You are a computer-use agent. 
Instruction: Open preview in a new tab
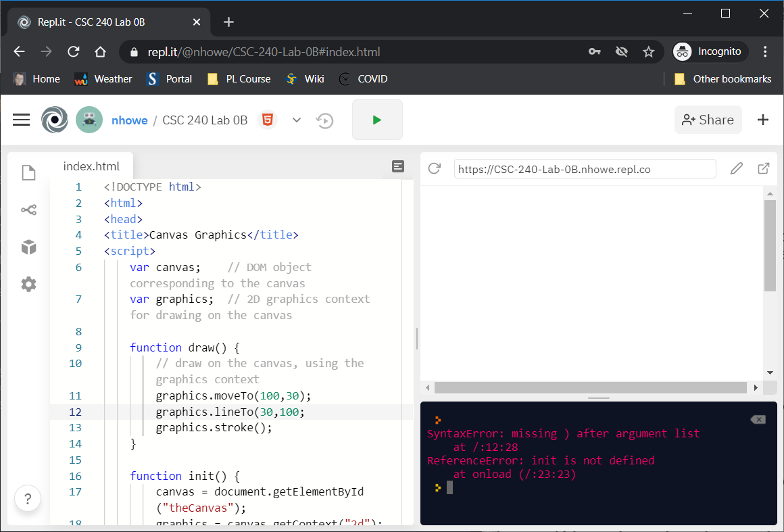click(764, 168)
